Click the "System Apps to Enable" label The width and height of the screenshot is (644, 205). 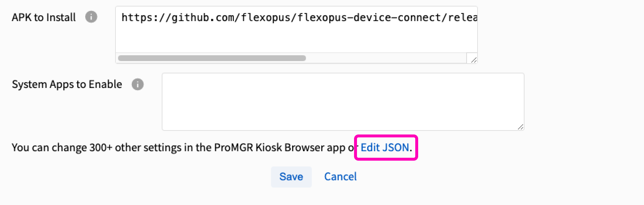click(x=67, y=84)
